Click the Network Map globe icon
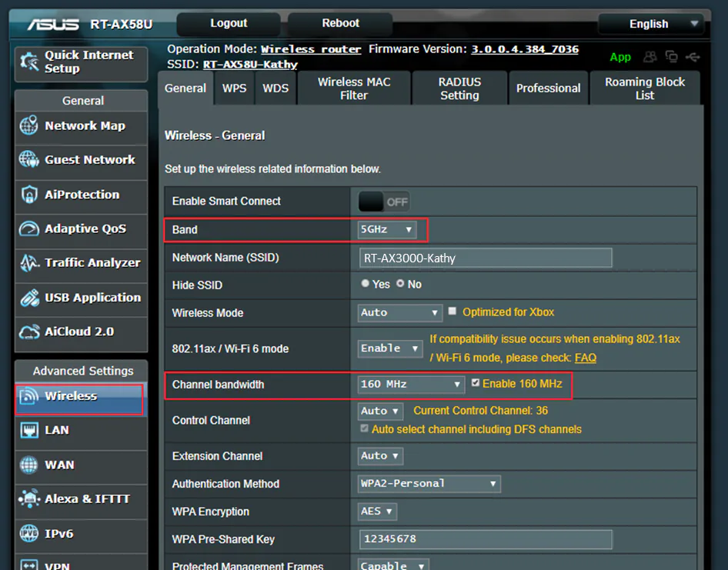This screenshot has width=728, height=570. [x=28, y=125]
